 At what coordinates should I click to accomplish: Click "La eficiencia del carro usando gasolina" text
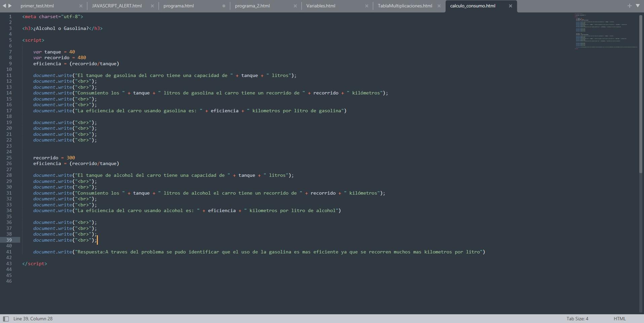point(139,111)
